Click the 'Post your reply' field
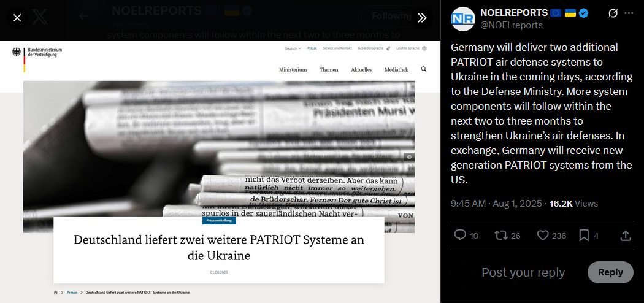The height and width of the screenshot is (303, 644). pyautogui.click(x=523, y=272)
